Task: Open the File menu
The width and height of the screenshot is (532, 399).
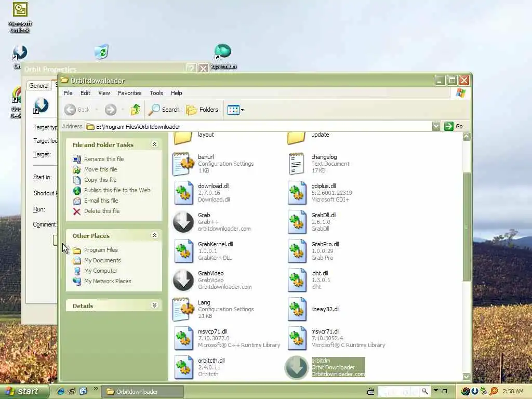Action: pyautogui.click(x=68, y=93)
